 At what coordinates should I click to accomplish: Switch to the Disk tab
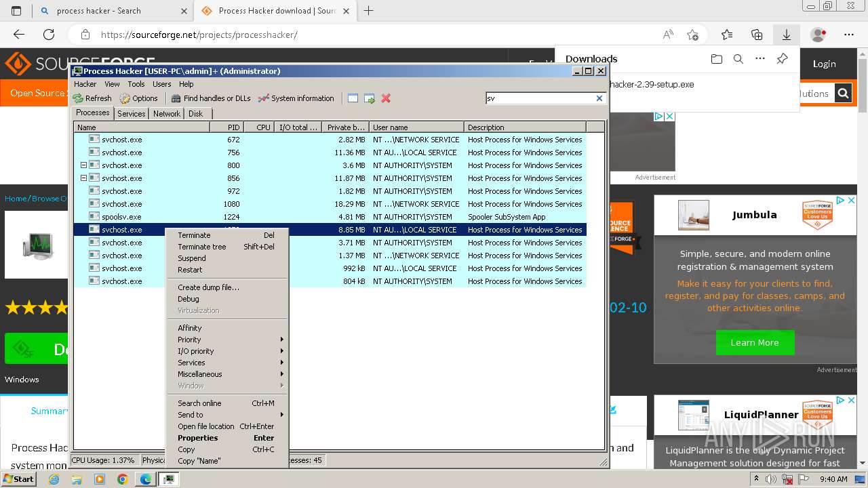coord(195,114)
